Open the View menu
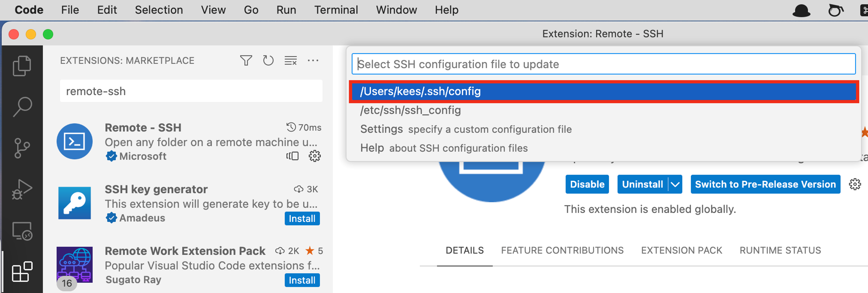The image size is (868, 293). [x=213, y=10]
